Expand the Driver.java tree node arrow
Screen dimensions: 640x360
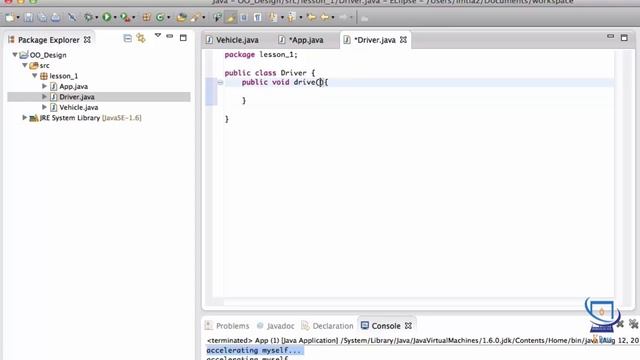click(x=44, y=97)
